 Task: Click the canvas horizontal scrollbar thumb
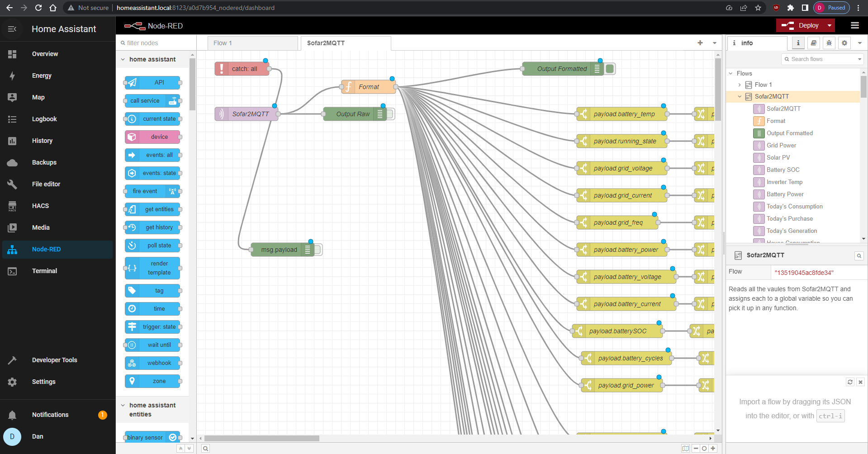click(262, 438)
